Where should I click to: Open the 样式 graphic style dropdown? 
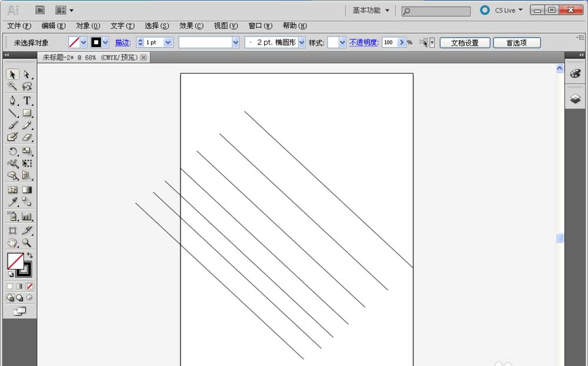pyautogui.click(x=342, y=42)
